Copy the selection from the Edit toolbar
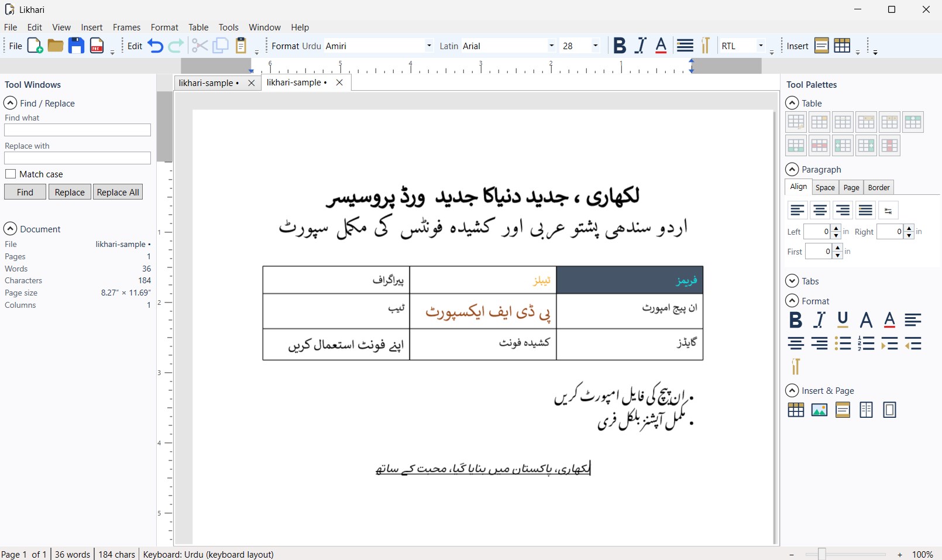Viewport: 942px width, 560px height. click(x=220, y=46)
